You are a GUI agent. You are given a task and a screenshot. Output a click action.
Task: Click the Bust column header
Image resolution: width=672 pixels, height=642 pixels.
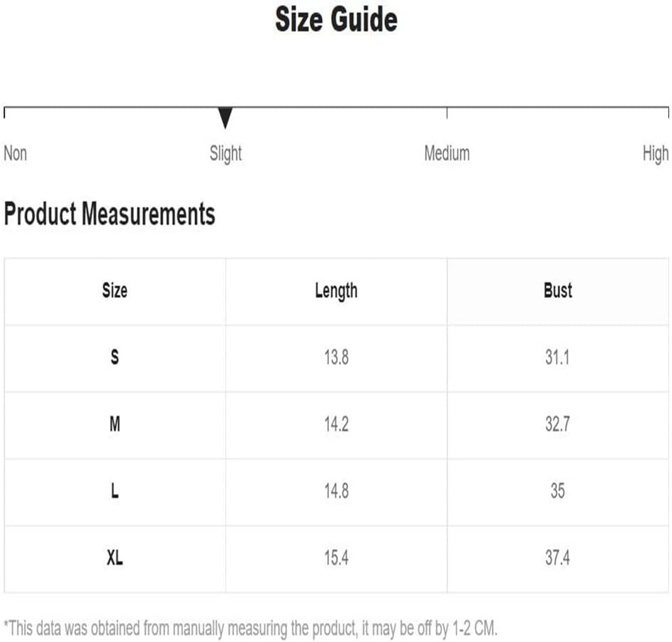tap(558, 291)
